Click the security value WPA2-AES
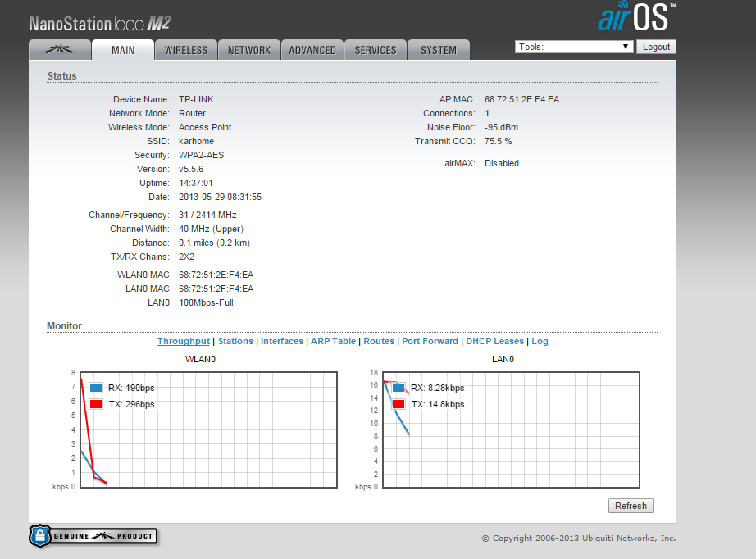 coord(201,155)
